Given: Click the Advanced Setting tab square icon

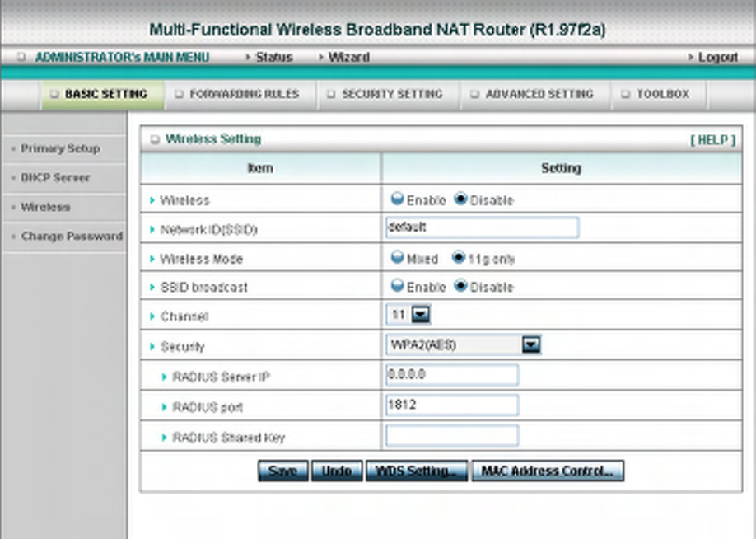Looking at the screenshot, I should 474,94.
